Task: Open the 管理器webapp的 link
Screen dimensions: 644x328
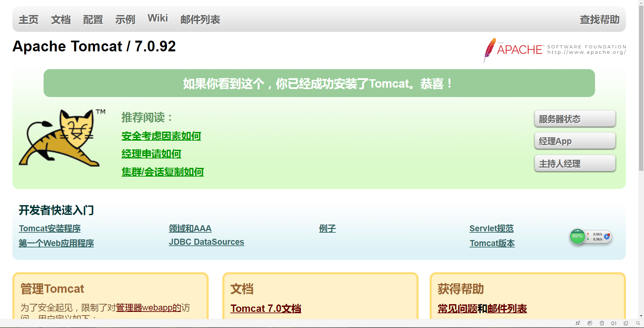Action: point(149,308)
